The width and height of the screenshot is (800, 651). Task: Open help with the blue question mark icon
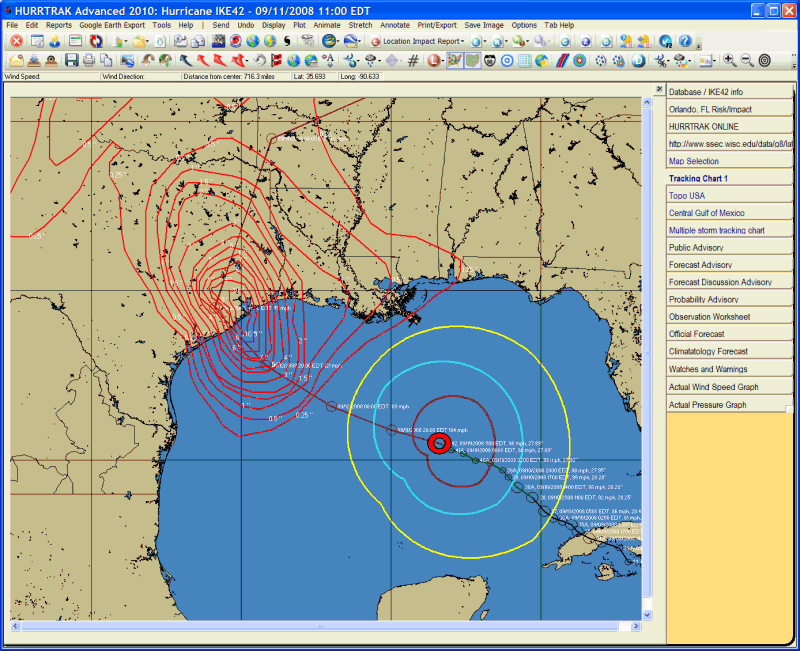click(685, 41)
